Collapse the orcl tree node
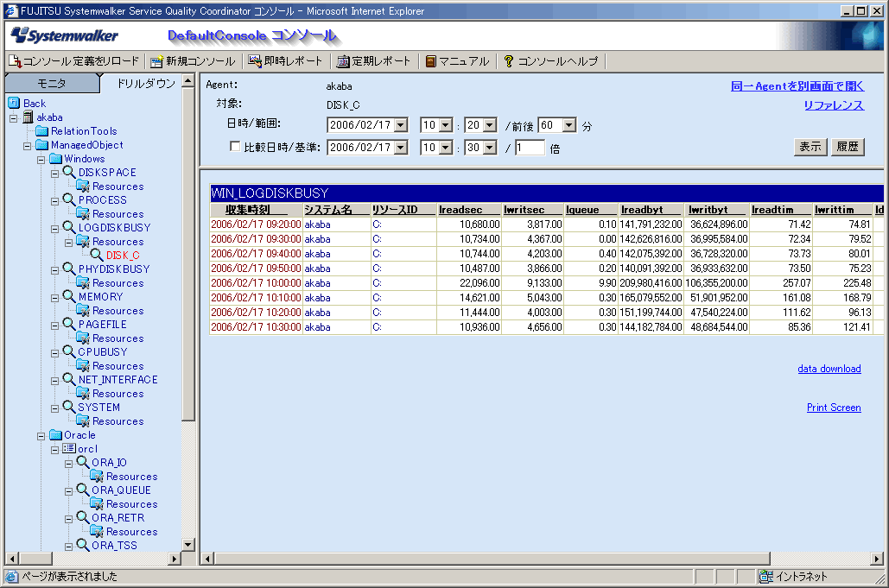 pyautogui.click(x=54, y=450)
